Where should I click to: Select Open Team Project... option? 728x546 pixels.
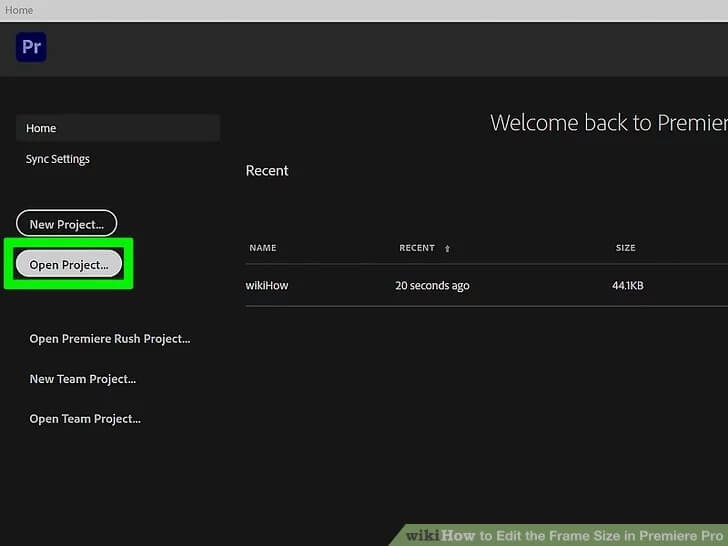[x=85, y=419]
